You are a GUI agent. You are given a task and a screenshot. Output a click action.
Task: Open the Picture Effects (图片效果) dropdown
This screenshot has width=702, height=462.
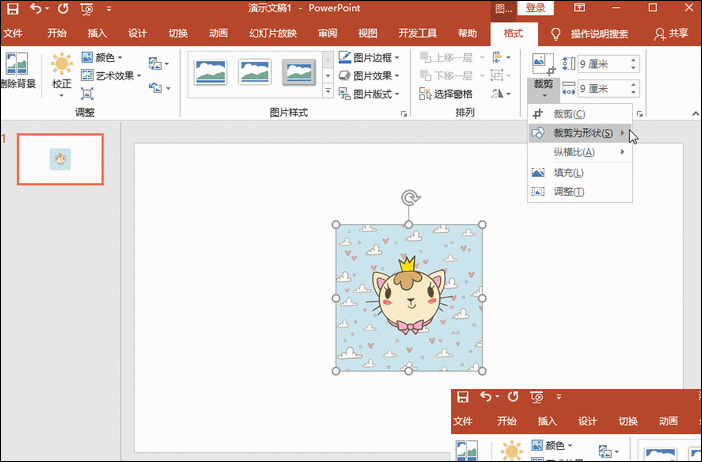click(x=370, y=76)
